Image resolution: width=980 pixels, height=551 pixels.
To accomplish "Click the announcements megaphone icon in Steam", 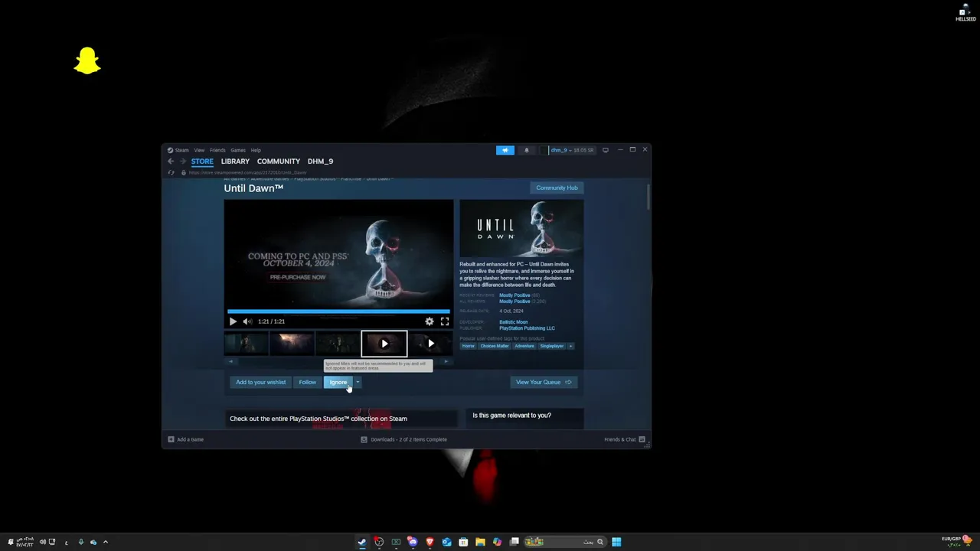I will point(505,150).
